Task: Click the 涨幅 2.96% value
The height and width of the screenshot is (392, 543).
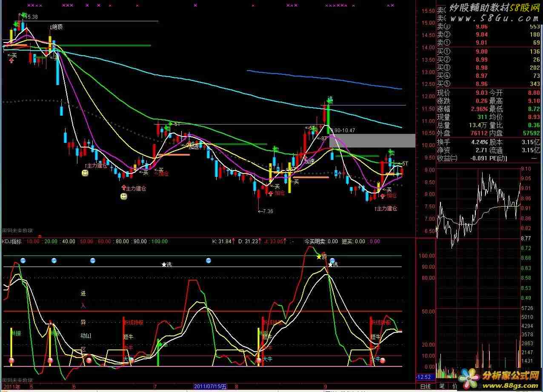Action: click(x=478, y=109)
